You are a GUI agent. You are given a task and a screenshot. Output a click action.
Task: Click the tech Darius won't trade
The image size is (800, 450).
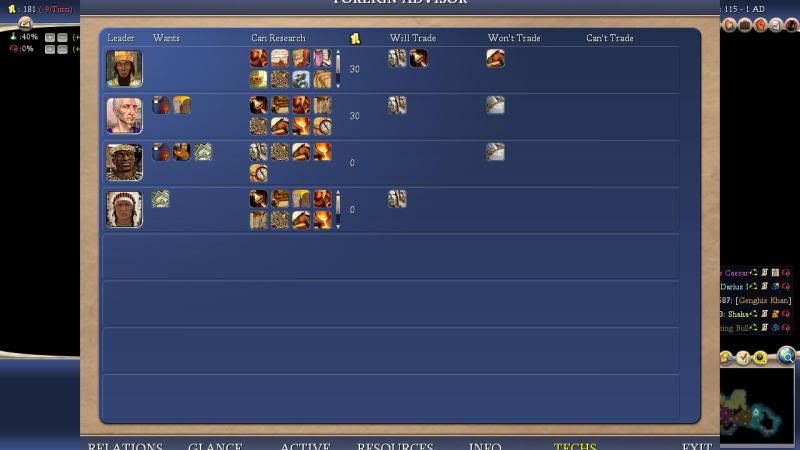pos(495,58)
